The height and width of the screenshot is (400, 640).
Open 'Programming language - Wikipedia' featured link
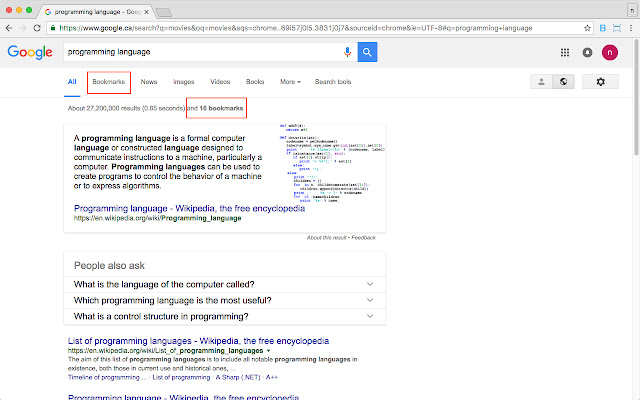(x=189, y=209)
